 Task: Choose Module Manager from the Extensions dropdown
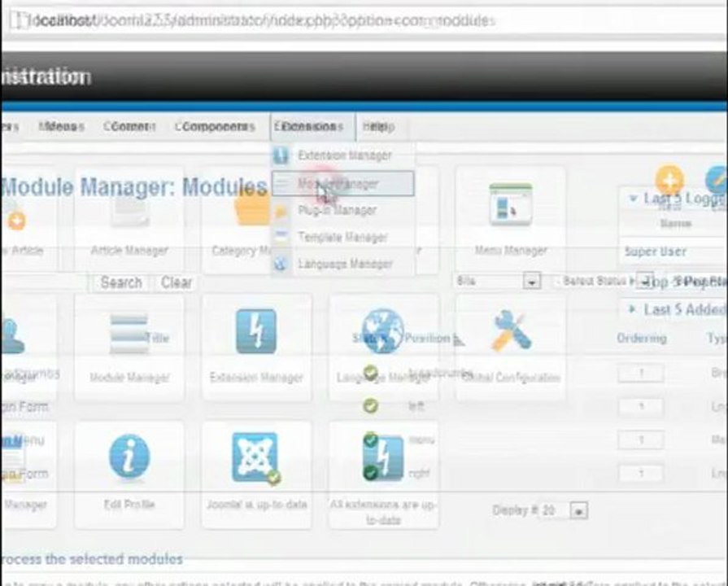pyautogui.click(x=342, y=184)
